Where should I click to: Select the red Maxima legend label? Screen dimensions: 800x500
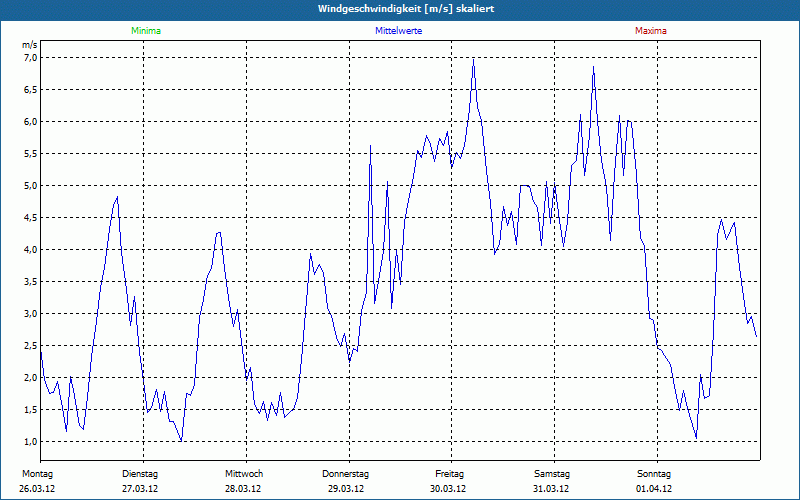tap(651, 31)
